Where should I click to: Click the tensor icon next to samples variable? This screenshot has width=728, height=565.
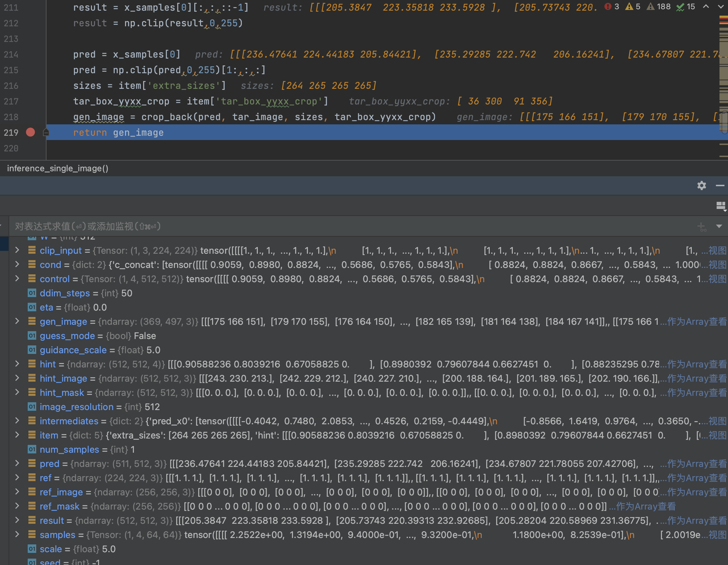click(32, 534)
